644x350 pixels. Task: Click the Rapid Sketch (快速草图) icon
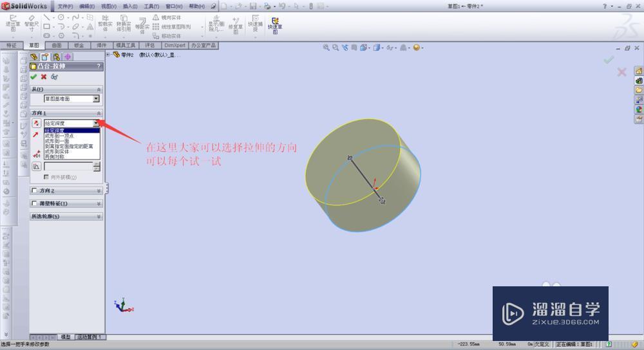[x=275, y=26]
